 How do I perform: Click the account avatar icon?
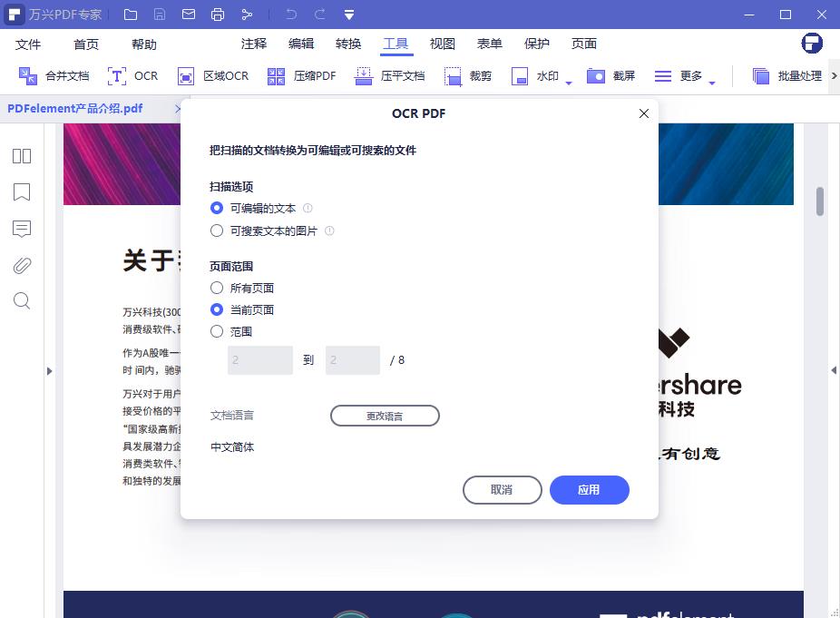812,43
